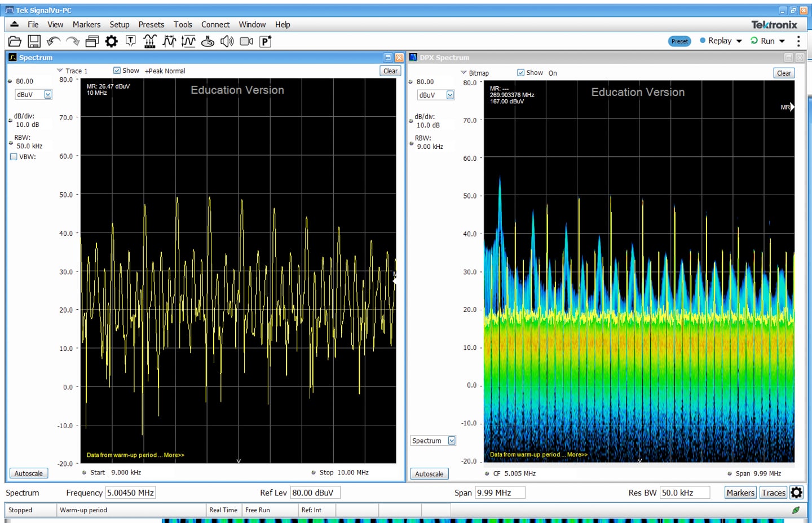
Task: Maximize the Spectrum panel
Action: pos(388,58)
